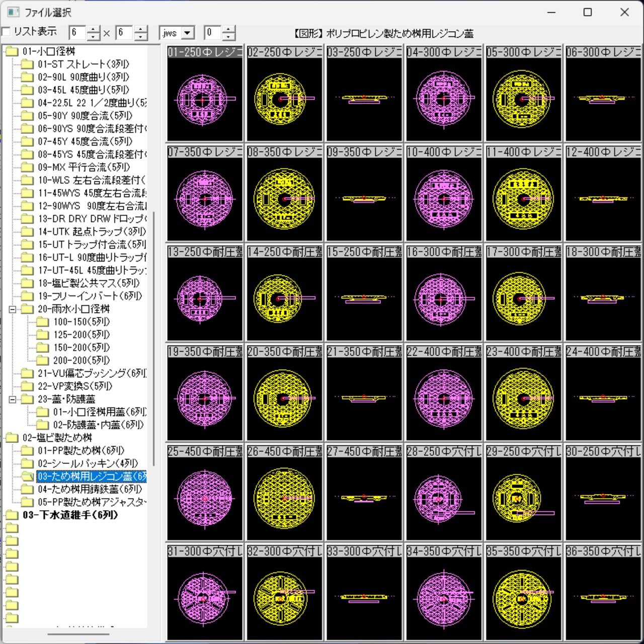Select folder 04-ため桝用鋳鉄蓋(6列)
The width and height of the screenshot is (644, 644).
pos(90,490)
